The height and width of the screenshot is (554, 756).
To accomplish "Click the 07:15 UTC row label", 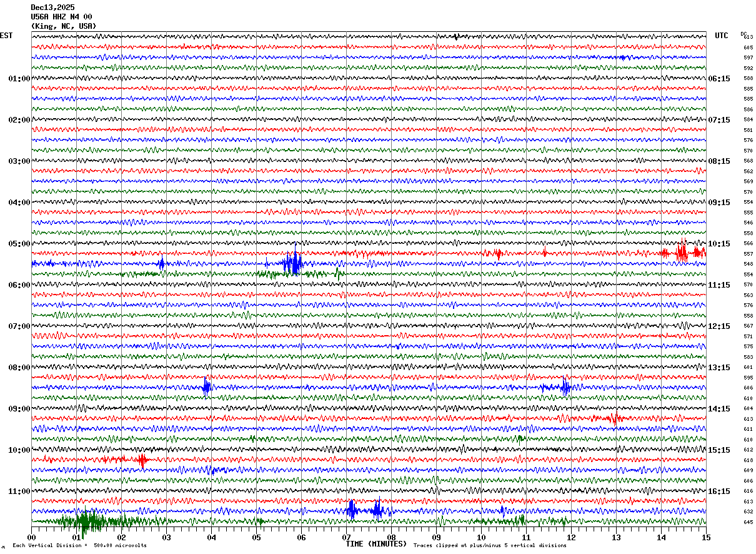I will pyautogui.click(x=719, y=120).
